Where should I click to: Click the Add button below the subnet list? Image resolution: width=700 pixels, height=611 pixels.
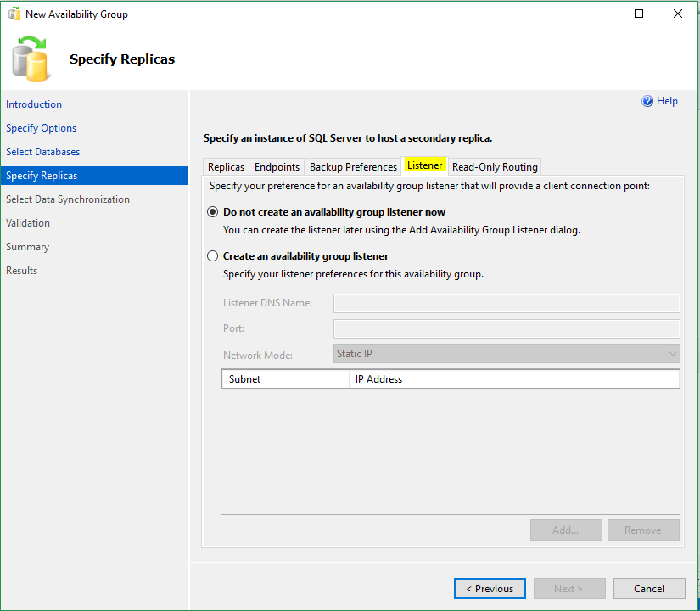tap(566, 530)
